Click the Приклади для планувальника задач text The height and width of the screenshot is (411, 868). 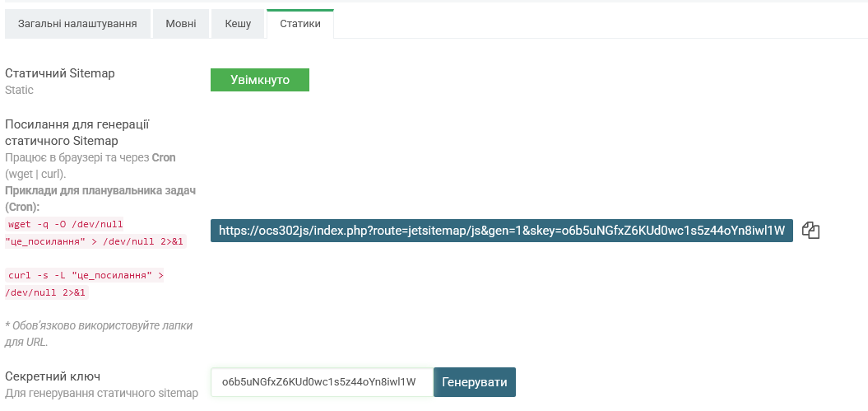100,190
